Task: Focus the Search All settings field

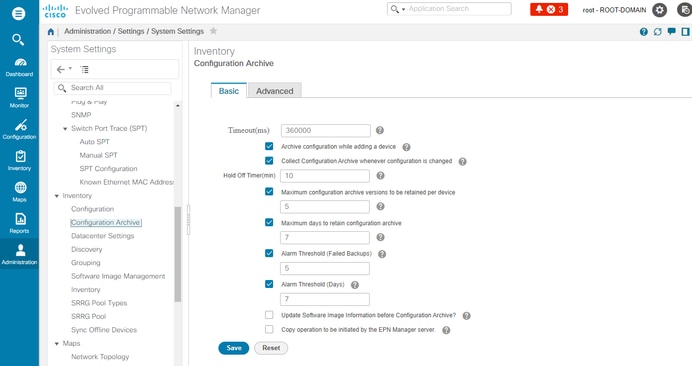Action: pyautogui.click(x=113, y=88)
